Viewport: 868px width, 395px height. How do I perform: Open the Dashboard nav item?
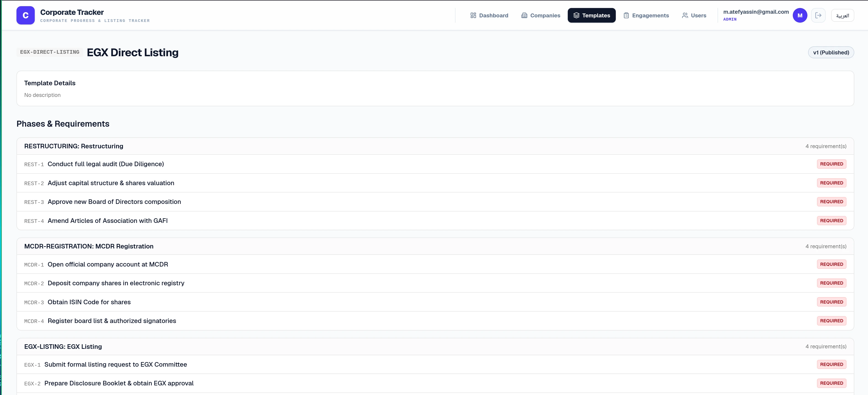pos(489,16)
